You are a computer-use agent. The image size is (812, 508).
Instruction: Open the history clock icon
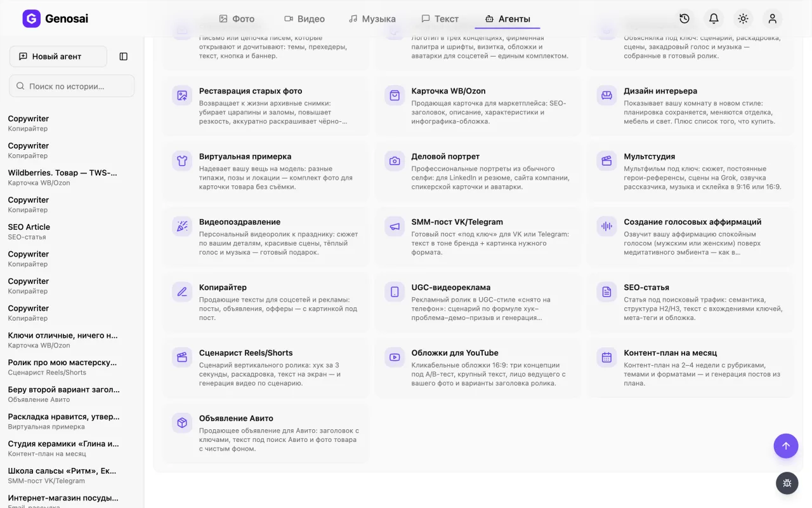click(x=684, y=19)
